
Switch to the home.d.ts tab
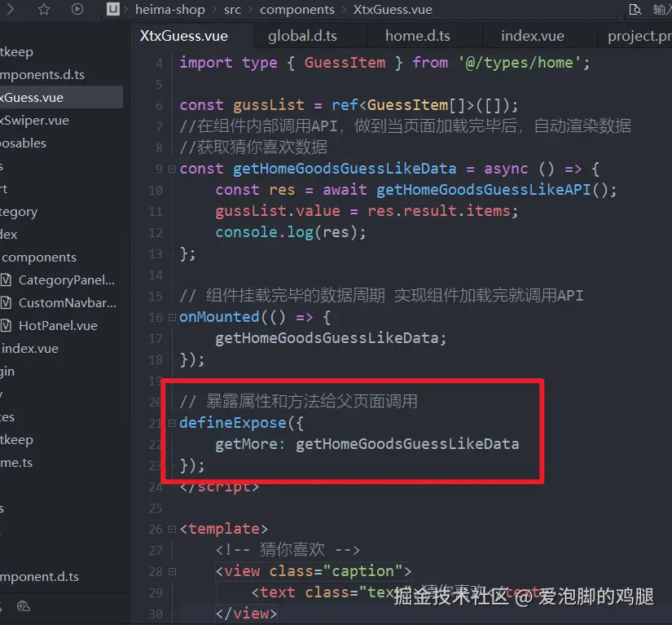[x=417, y=36]
